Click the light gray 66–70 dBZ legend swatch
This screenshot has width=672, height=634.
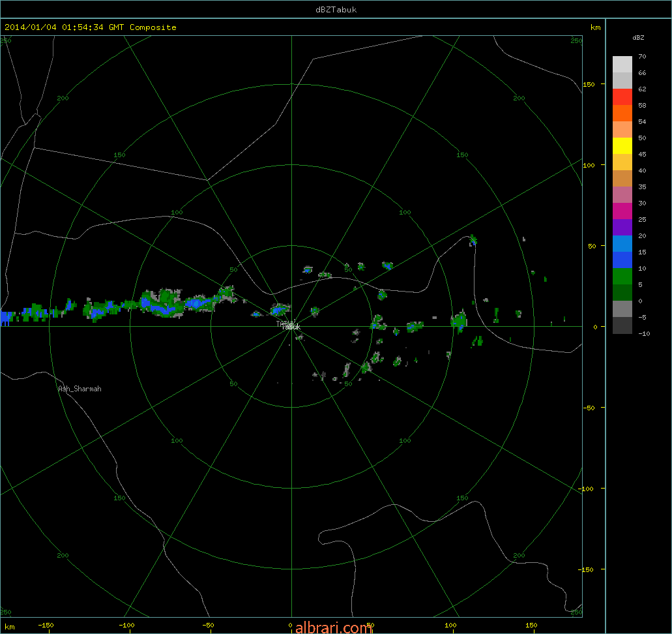pos(622,65)
